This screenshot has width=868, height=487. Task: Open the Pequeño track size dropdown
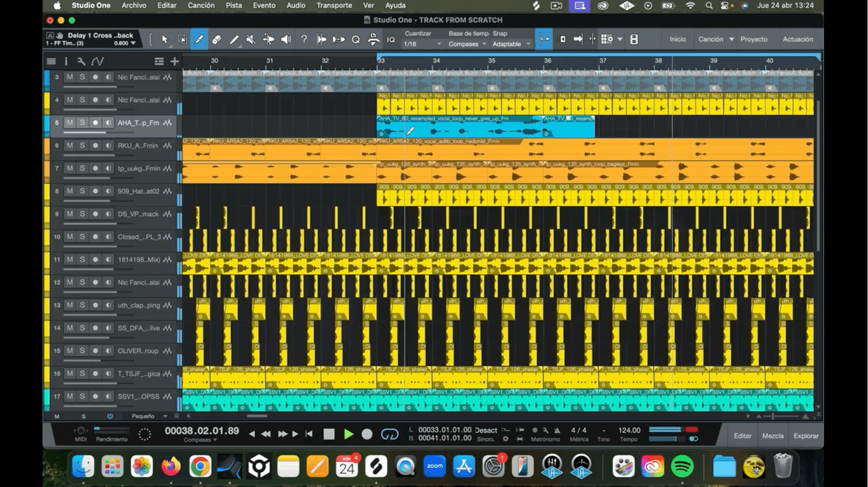pos(149,416)
